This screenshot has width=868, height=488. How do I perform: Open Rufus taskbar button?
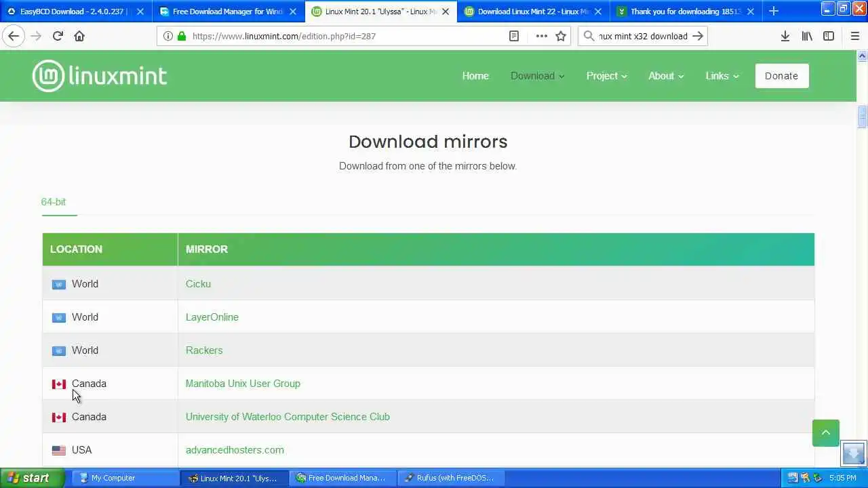(451, 478)
